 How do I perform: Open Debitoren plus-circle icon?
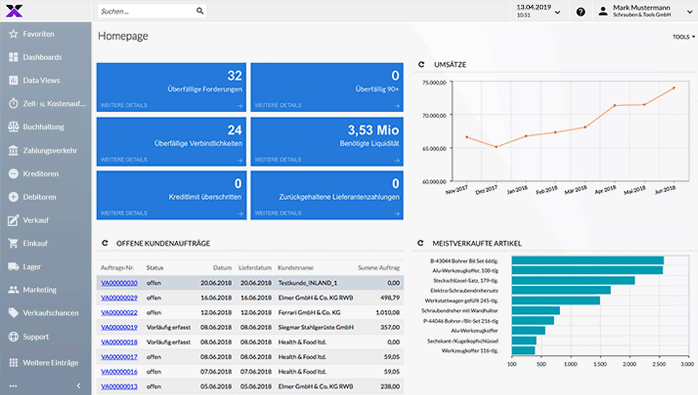(13, 197)
